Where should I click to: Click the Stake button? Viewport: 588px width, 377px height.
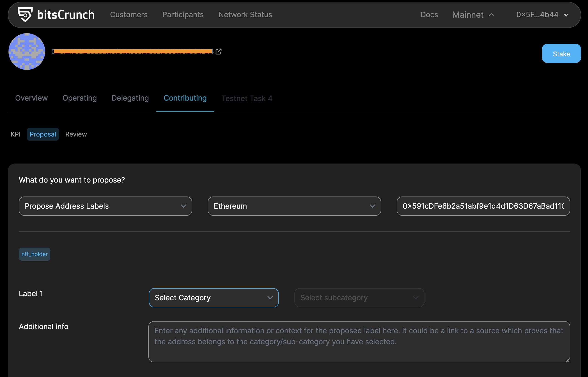point(561,54)
